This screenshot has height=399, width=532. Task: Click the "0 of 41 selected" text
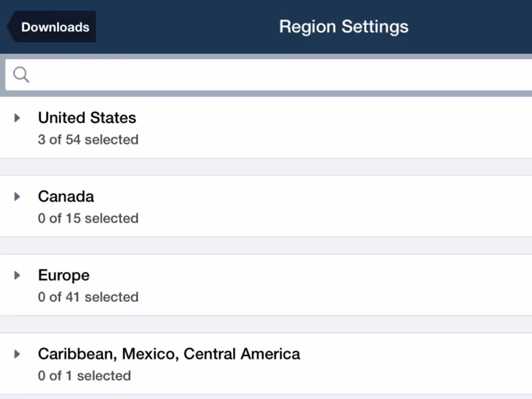point(88,297)
